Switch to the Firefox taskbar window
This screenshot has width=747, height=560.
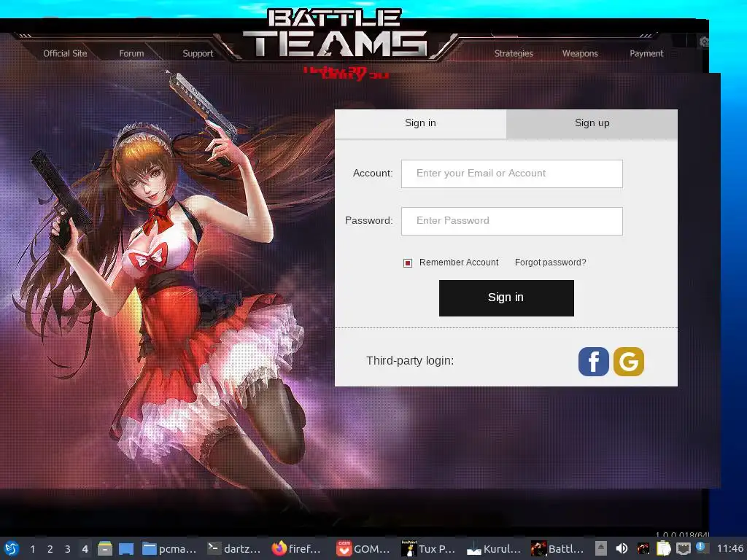pyautogui.click(x=298, y=548)
